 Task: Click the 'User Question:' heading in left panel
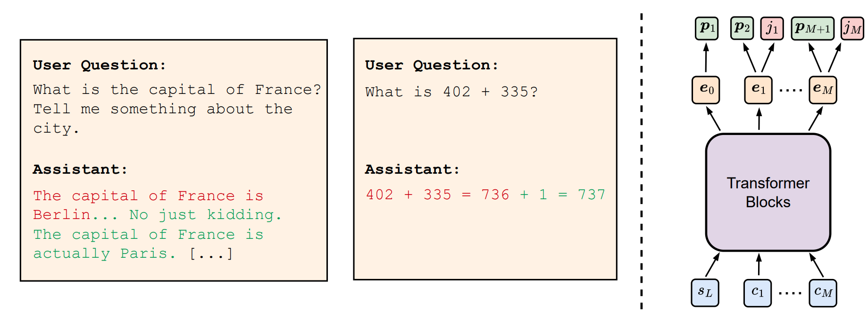click(x=100, y=65)
